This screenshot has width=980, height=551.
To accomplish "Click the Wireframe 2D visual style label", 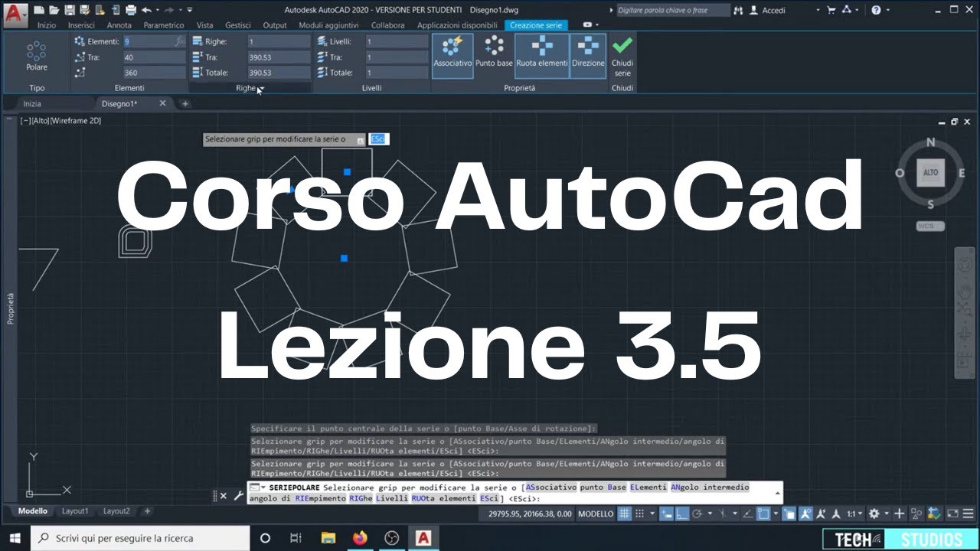I will [x=75, y=121].
